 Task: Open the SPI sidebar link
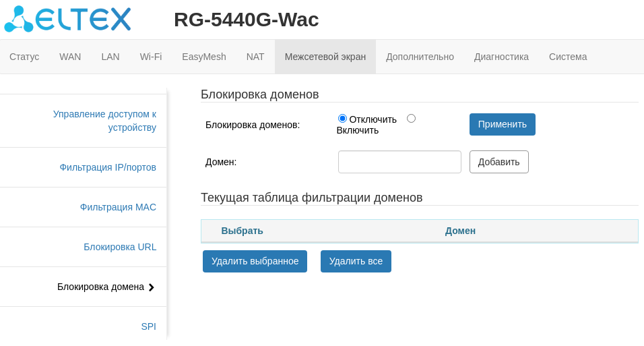[x=148, y=326]
